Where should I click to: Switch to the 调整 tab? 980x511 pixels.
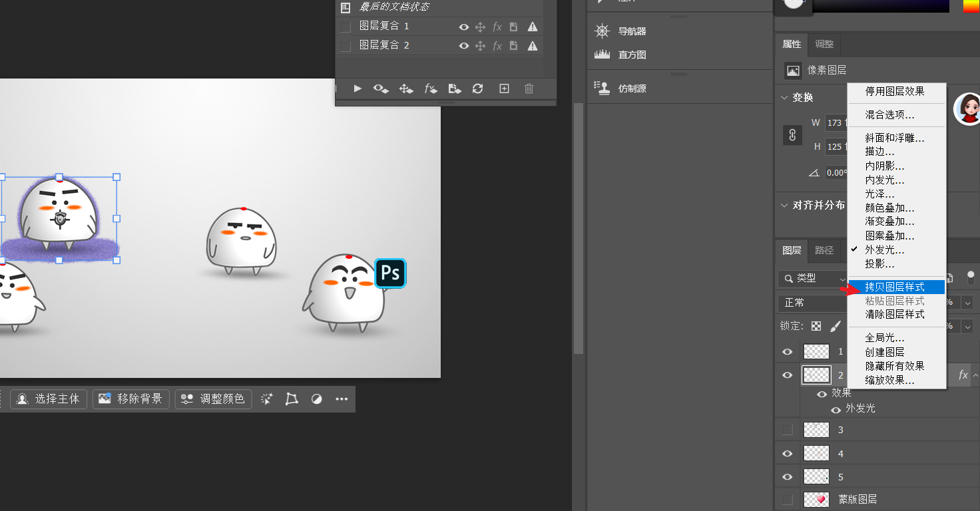coord(824,44)
